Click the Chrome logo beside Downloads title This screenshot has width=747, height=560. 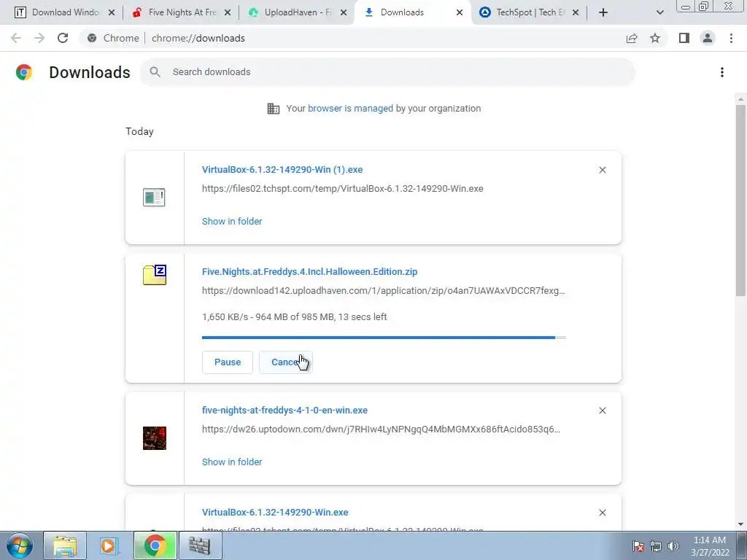[24, 72]
